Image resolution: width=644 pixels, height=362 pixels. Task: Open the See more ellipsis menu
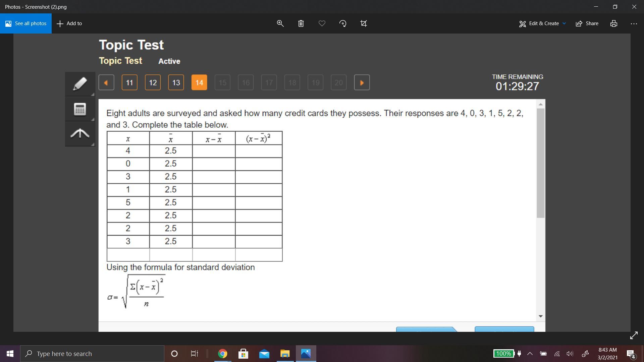pos(634,23)
